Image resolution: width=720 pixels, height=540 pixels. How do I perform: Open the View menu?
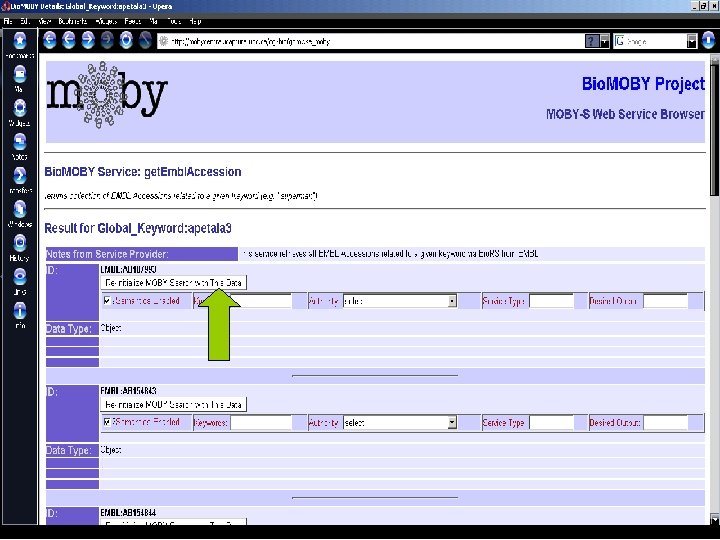coord(45,21)
